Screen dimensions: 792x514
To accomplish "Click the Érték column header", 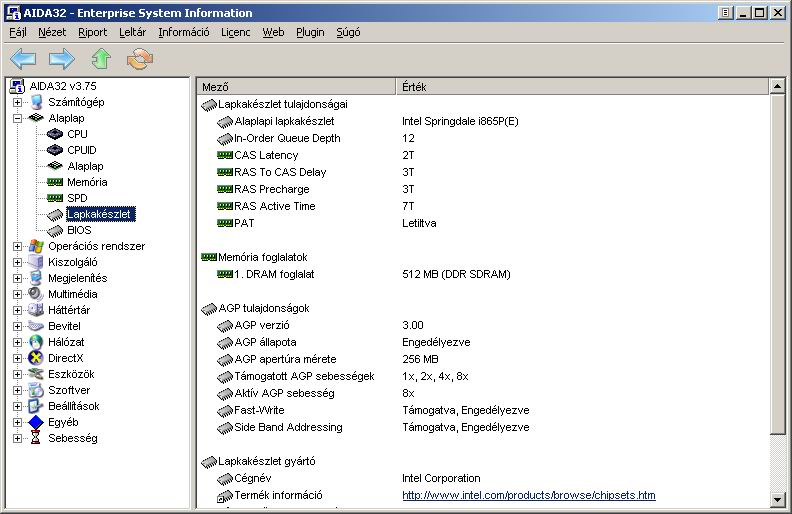I will tap(582, 87).
